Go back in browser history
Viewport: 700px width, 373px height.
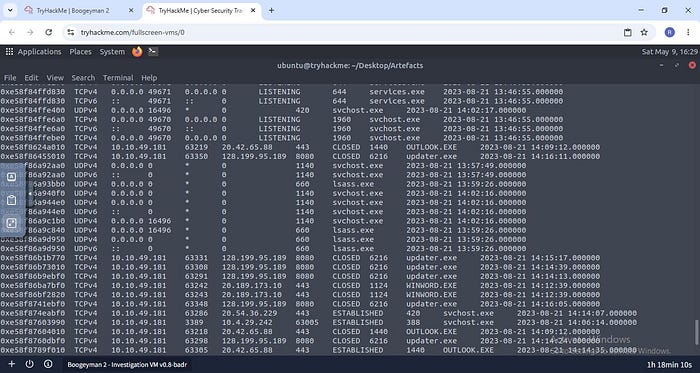pos(12,32)
